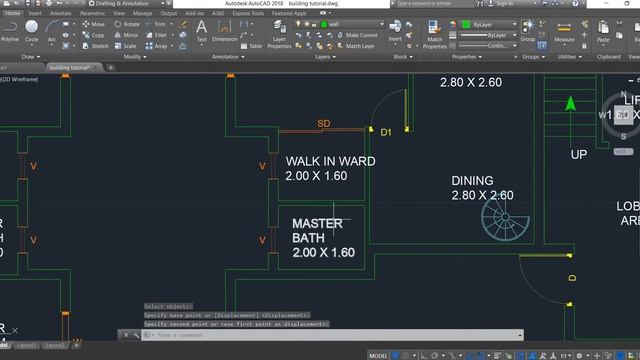The height and width of the screenshot is (360, 640).
Task: Insert a Table
Action: (251, 46)
